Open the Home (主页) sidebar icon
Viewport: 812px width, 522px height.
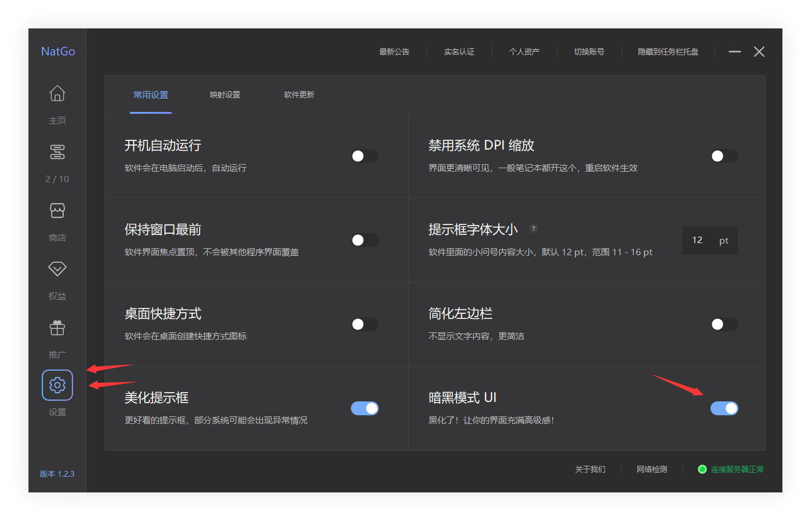[x=57, y=93]
